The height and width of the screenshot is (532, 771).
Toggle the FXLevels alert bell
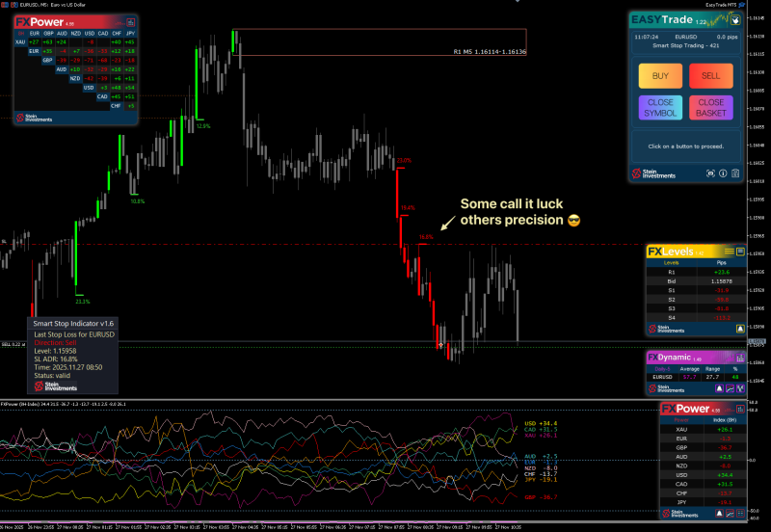[x=740, y=329]
